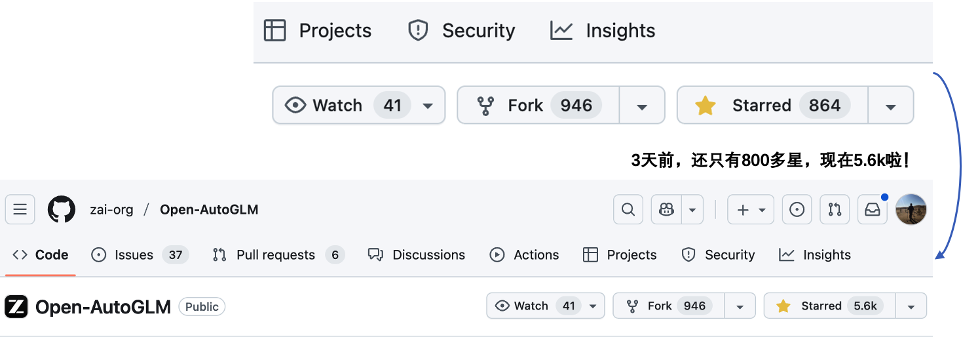Screen dimensions: 980x341
Task: Toggle the large Starred 864 button
Action: (x=772, y=106)
